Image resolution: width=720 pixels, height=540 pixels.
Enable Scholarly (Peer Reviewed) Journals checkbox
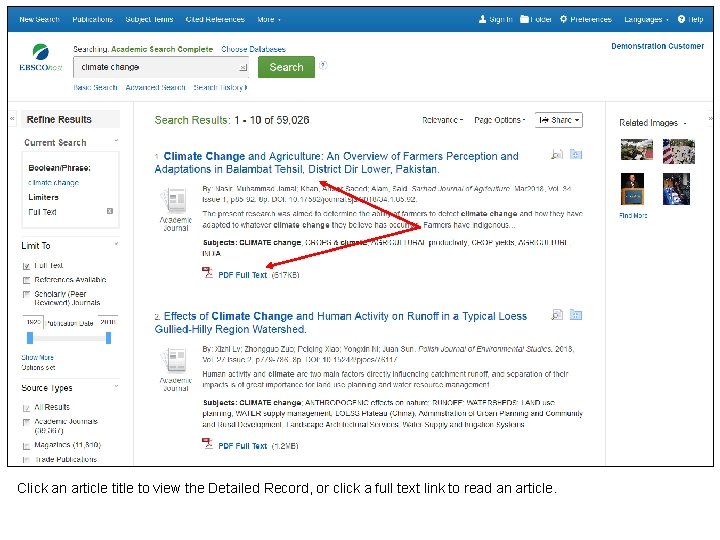pos(26,294)
